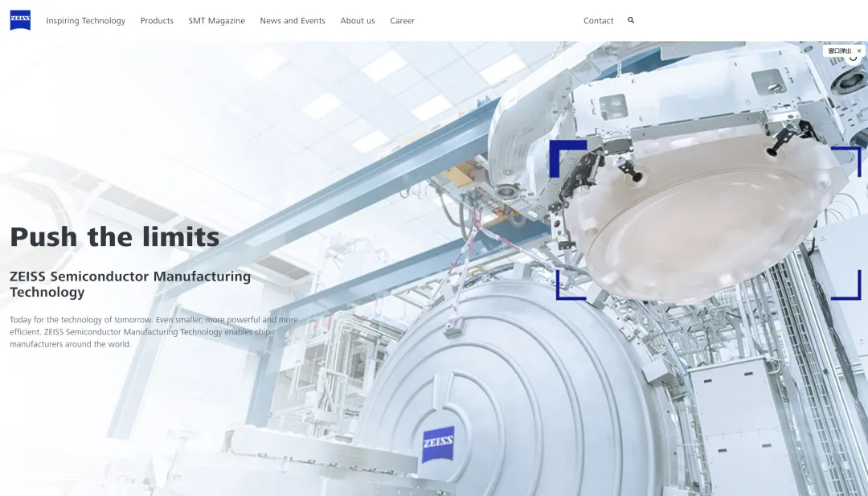Go to SMT Magazine
This screenshot has width=868, height=496.
(x=216, y=21)
